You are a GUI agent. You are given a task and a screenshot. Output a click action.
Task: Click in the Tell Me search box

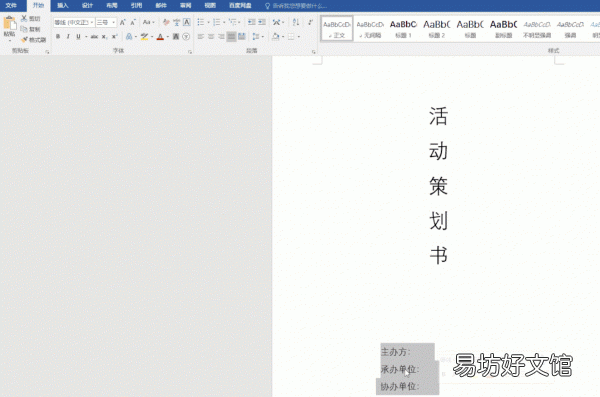[x=299, y=6]
